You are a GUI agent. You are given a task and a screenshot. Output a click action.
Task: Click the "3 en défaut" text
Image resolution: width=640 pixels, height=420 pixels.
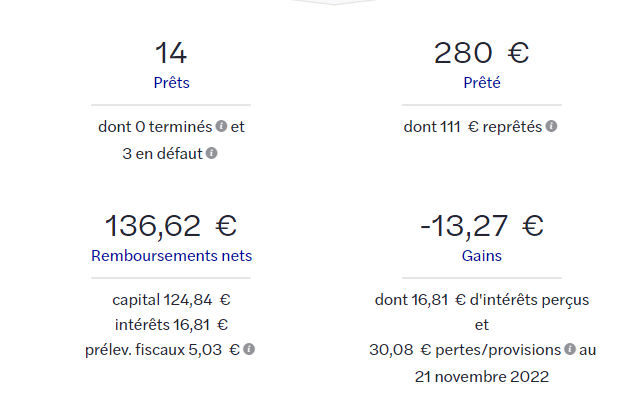160,153
